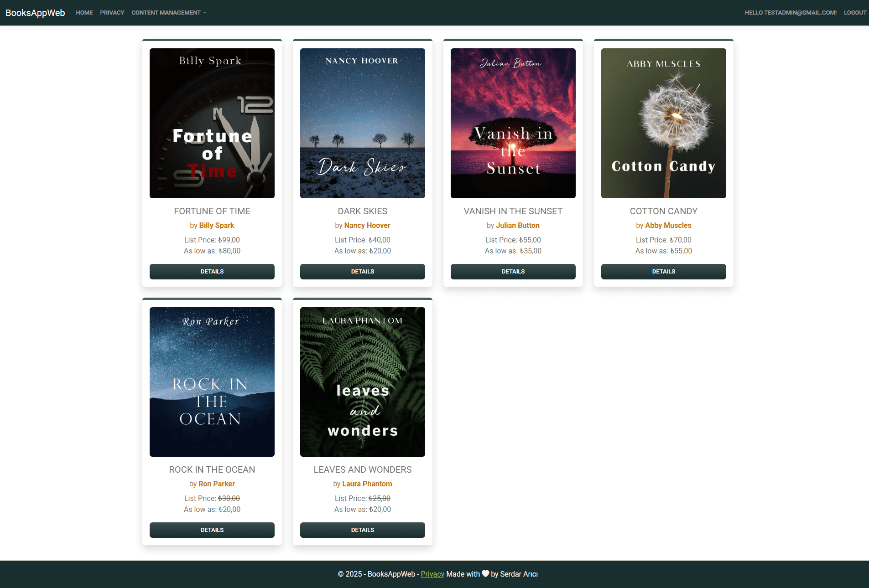The width and height of the screenshot is (869, 588).
Task: Click author name Laura Phantom
Action: (367, 484)
